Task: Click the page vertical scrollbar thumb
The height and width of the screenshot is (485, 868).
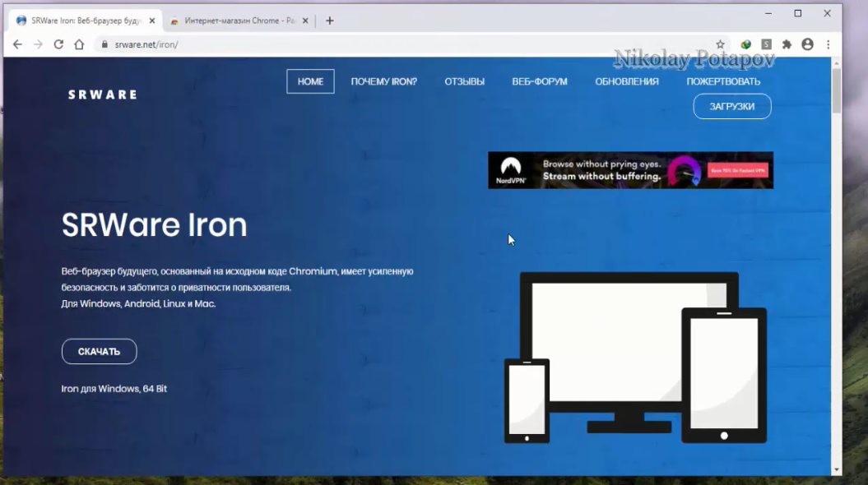Action: click(836, 90)
